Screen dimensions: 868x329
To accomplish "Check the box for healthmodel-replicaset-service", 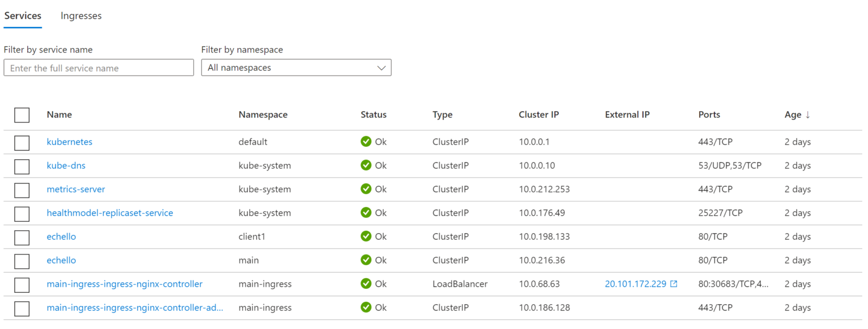I will pos(22,214).
